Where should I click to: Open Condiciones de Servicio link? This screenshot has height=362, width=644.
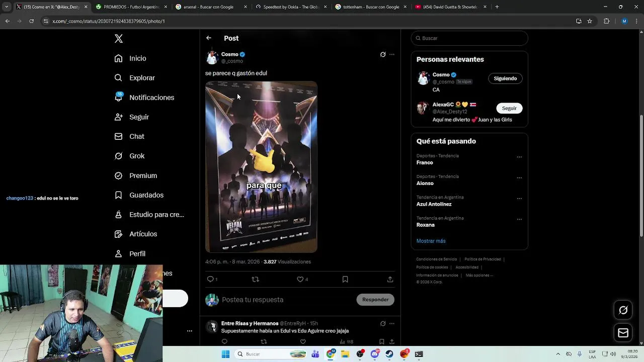tap(437, 259)
